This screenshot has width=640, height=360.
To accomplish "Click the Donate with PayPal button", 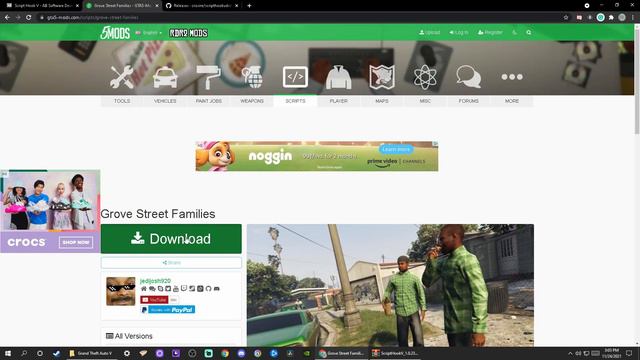I will pyautogui.click(x=168, y=310).
